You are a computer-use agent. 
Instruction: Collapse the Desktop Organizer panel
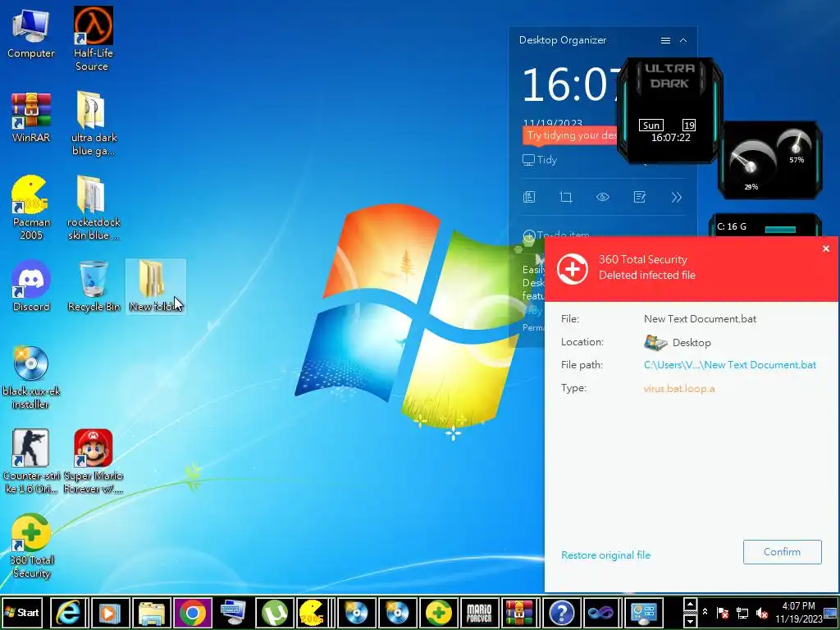683,41
